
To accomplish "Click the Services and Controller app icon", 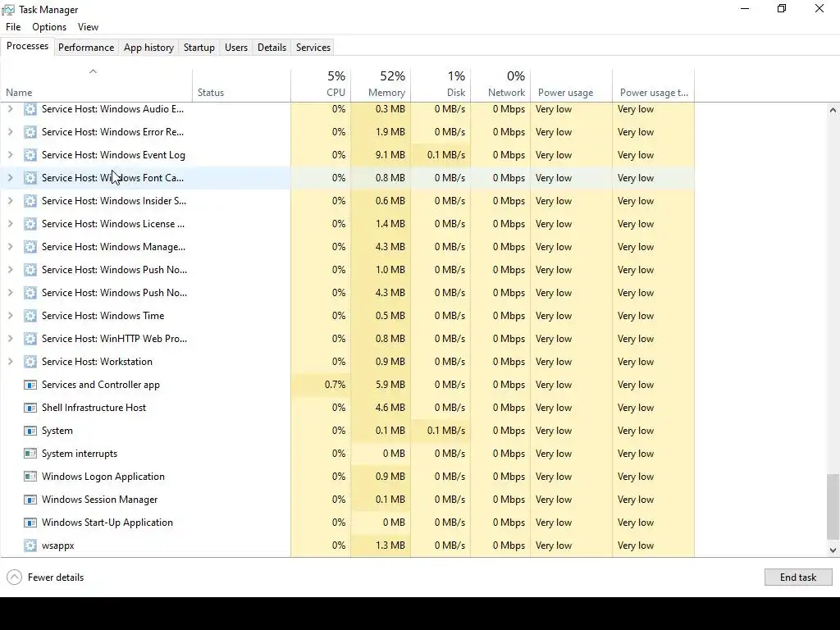I will [30, 385].
